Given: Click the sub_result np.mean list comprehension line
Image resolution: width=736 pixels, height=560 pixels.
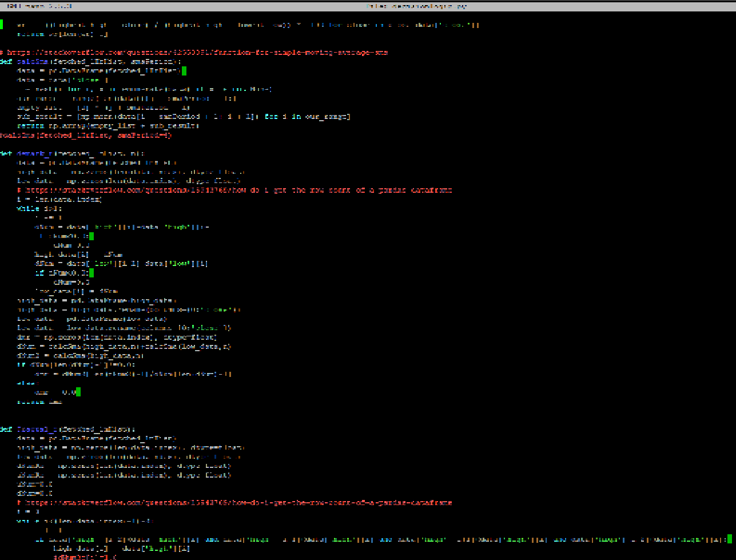Looking at the screenshot, I should tap(183, 117).
